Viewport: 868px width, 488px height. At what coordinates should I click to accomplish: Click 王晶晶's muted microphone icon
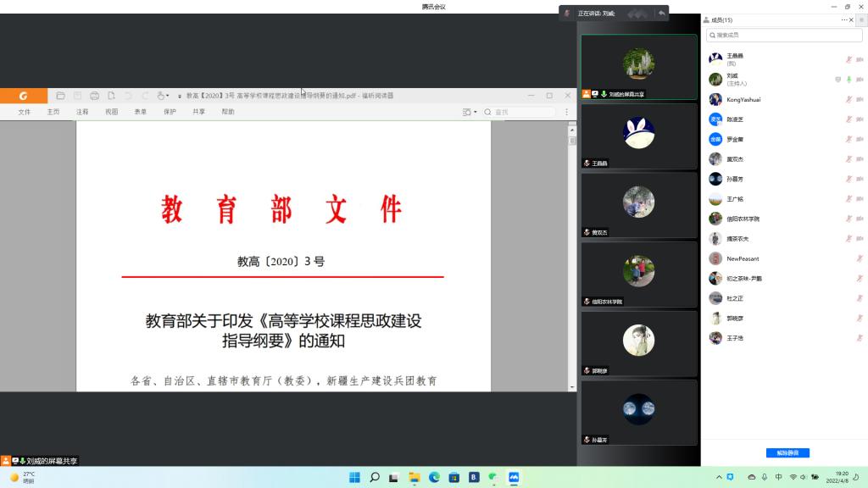(x=849, y=59)
